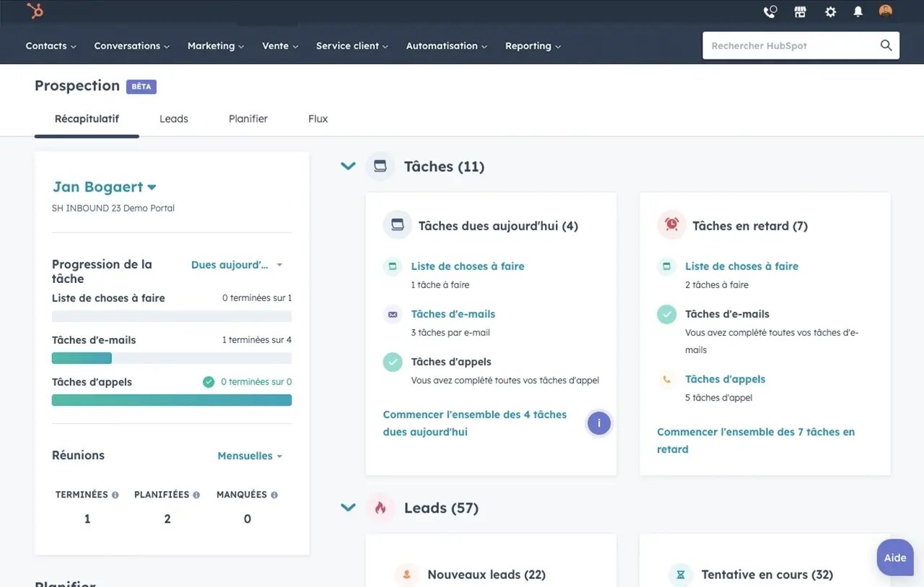Open the user avatar menu
The height and width of the screenshot is (587, 924).
pos(886,11)
